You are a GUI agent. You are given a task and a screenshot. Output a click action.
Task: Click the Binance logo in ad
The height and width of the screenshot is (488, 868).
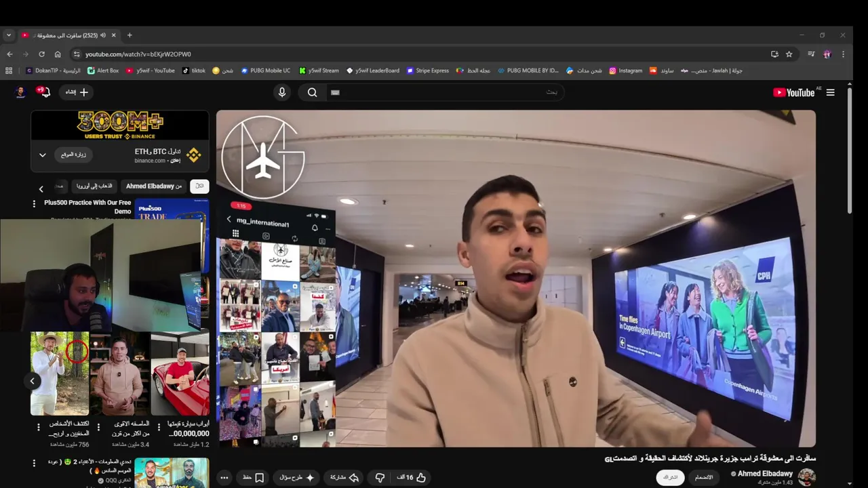(194, 155)
